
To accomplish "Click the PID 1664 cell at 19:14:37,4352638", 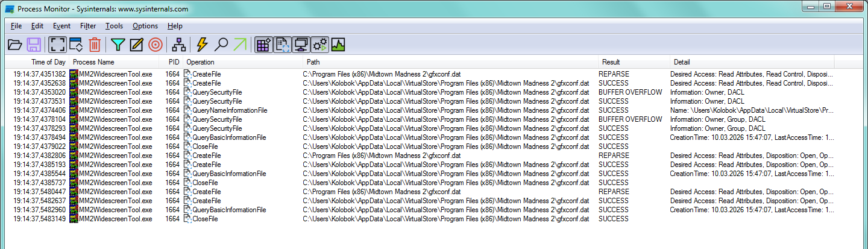I will (x=172, y=83).
